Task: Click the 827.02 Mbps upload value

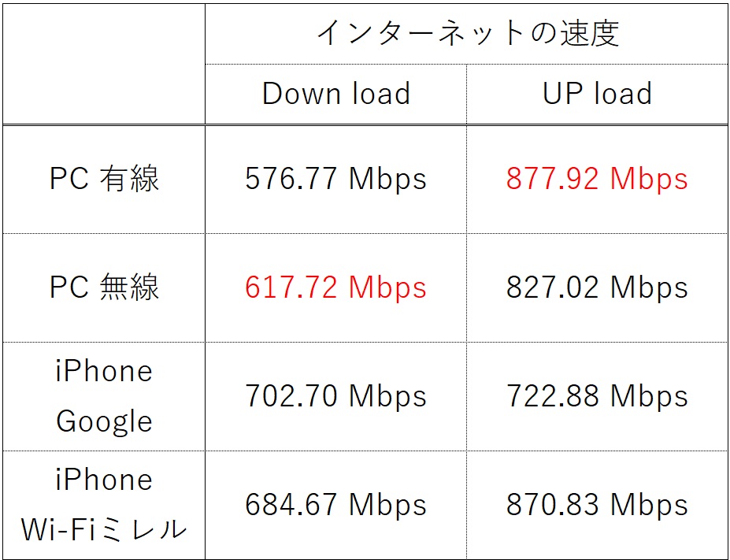Action: [x=597, y=287]
